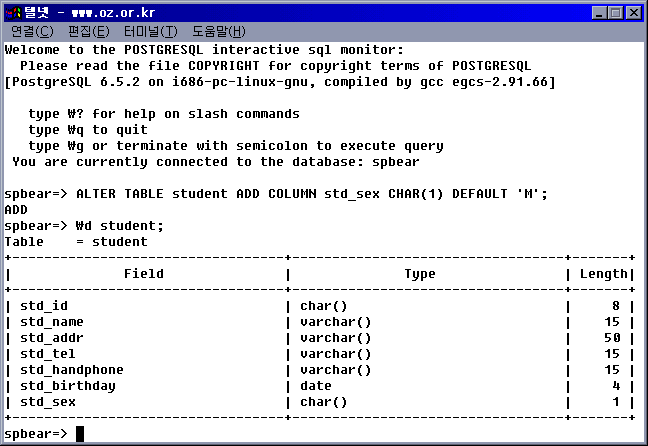Click the 'terminate with semicolon' line
This screenshot has height=446, width=648.
236,146
